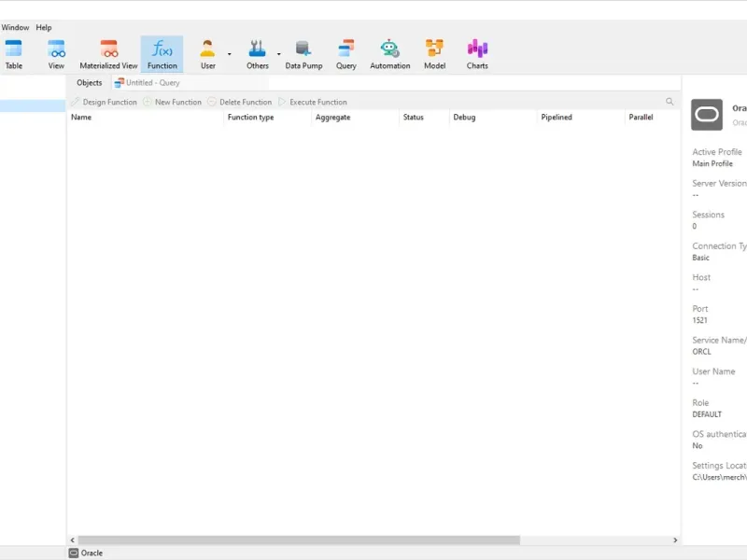Launch the Automation tool
This screenshot has width=747, height=560.
tap(389, 54)
